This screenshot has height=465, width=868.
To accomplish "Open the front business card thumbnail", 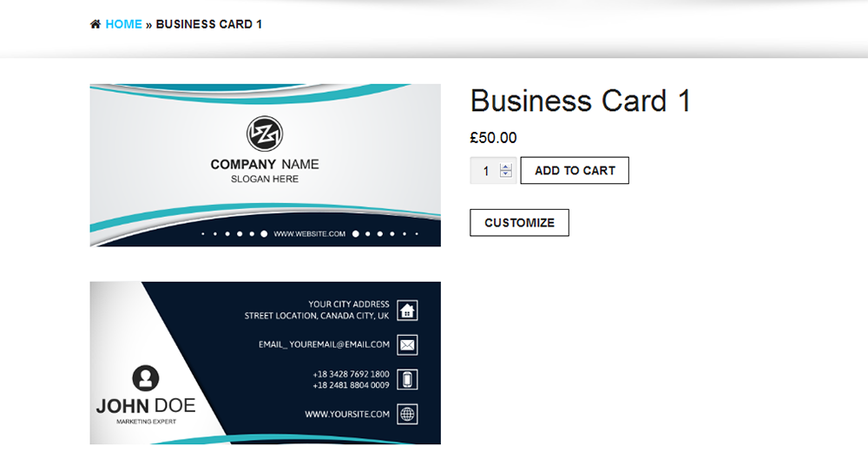I will 265,165.
